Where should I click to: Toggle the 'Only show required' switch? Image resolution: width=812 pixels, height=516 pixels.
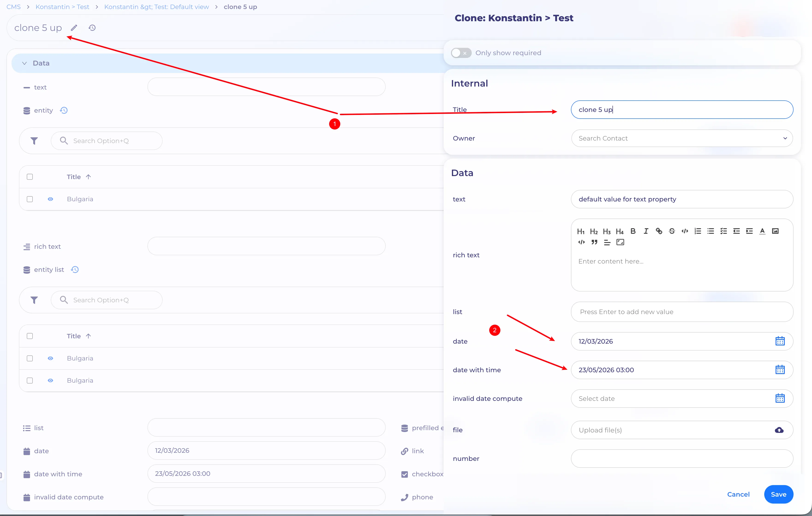click(461, 53)
